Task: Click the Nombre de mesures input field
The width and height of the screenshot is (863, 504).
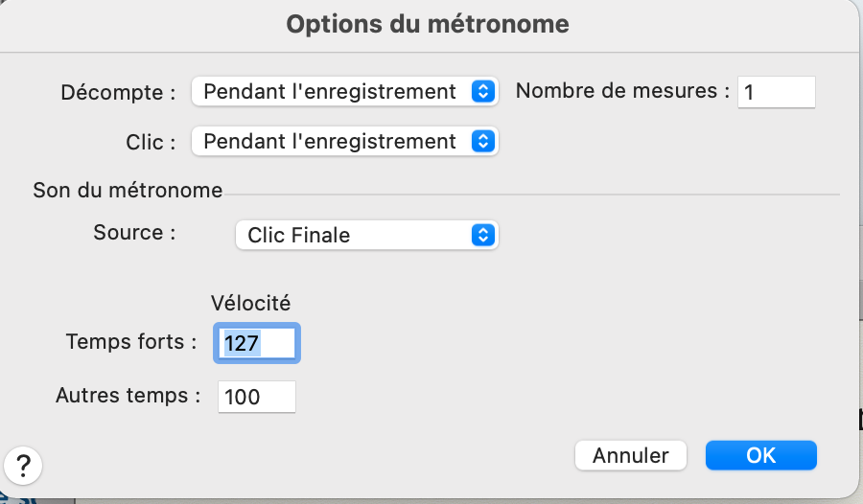Action: pyautogui.click(x=776, y=92)
